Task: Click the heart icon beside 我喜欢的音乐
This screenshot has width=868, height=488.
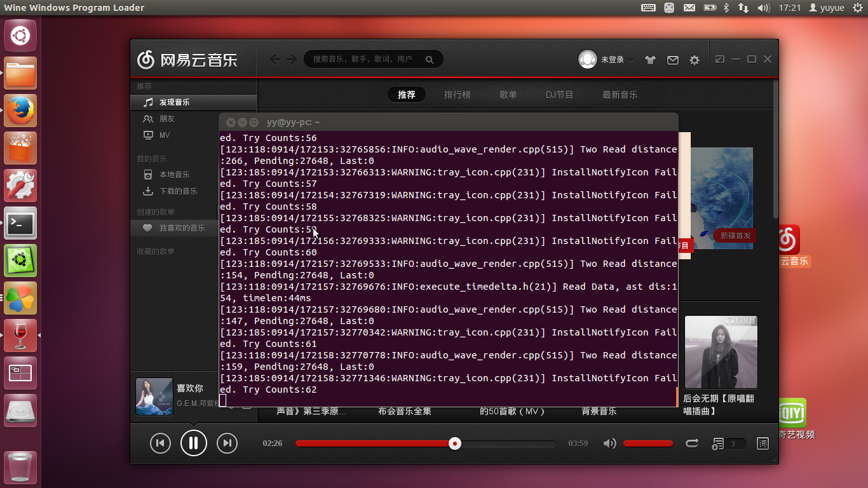Action: coord(147,228)
